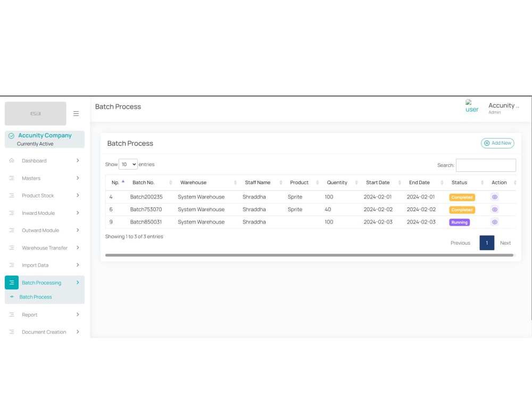Select the Outward Module icon

[x=12, y=230]
